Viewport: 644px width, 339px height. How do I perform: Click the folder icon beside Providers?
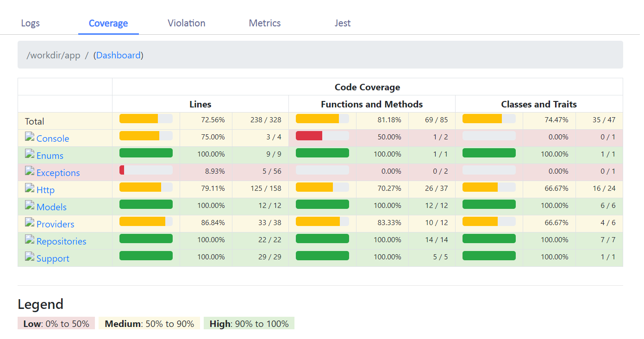click(30, 222)
